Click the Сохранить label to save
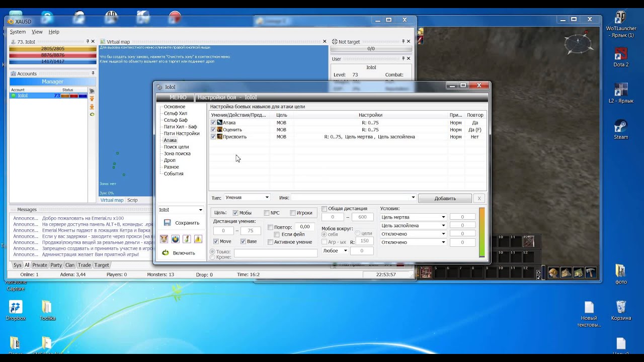Screen dimensions: 644x362 tap(187, 223)
